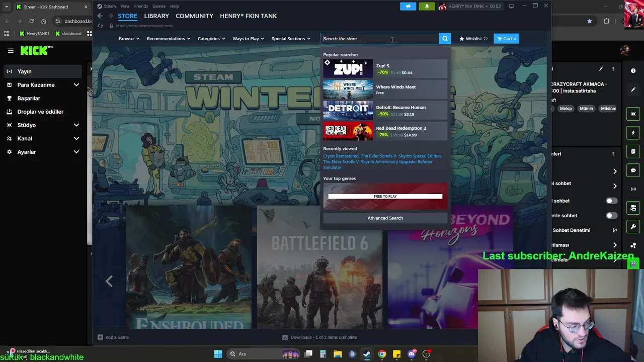Select Detroit: Become Human search result
The image size is (644, 362).
385,110
